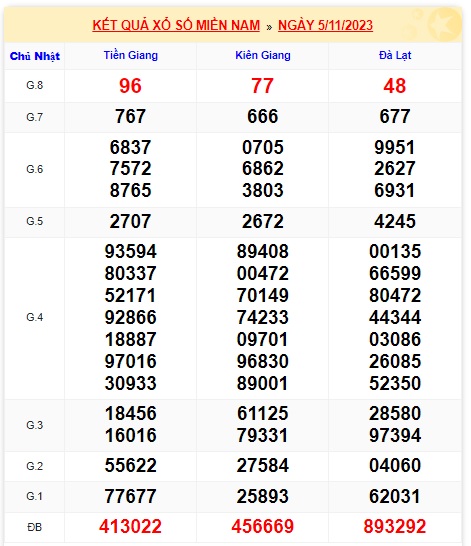Click the double-arrow separator in title
Image resolution: width=471 pixels, height=546 pixels.
click(269, 26)
